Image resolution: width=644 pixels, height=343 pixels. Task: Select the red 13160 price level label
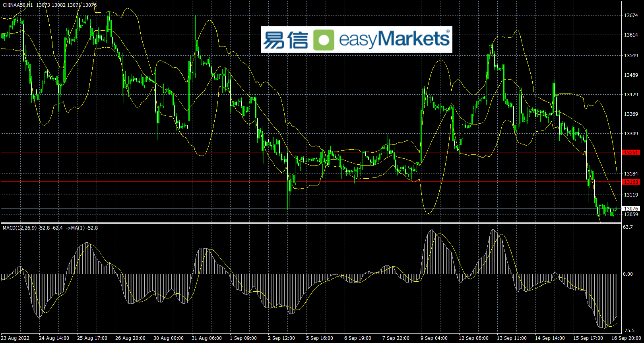point(631,182)
